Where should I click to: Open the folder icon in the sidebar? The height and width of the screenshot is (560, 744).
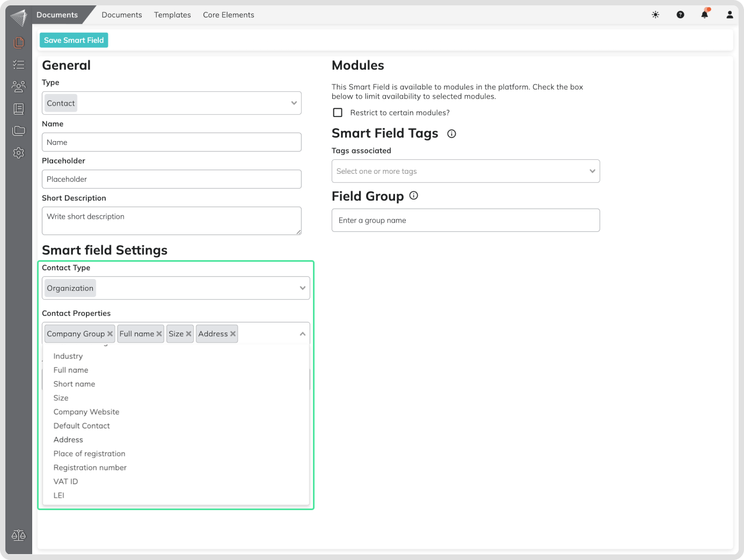point(19,130)
